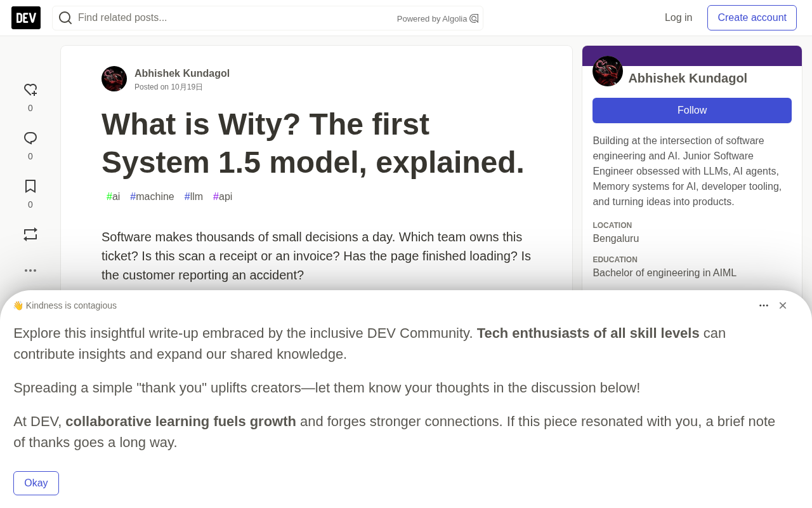
Task: Click the article paragraph starting Software makes thousands
Action: [317, 257]
